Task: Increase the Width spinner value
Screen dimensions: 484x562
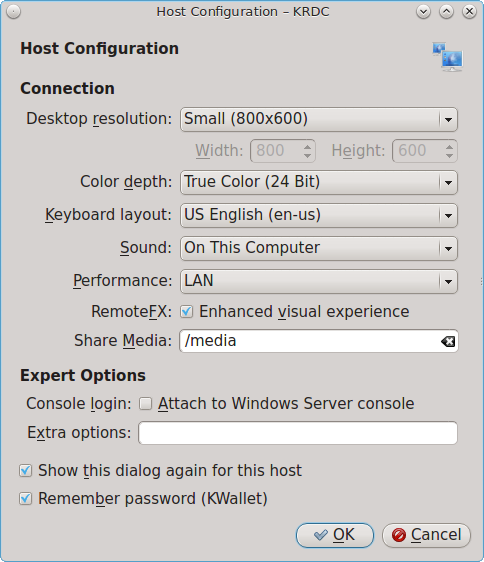Action: coord(307,146)
